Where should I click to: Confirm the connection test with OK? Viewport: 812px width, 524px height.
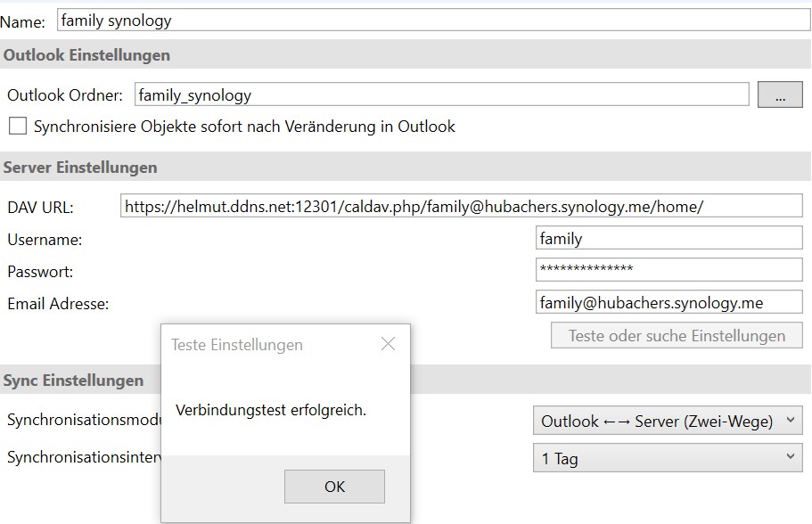coord(334,487)
